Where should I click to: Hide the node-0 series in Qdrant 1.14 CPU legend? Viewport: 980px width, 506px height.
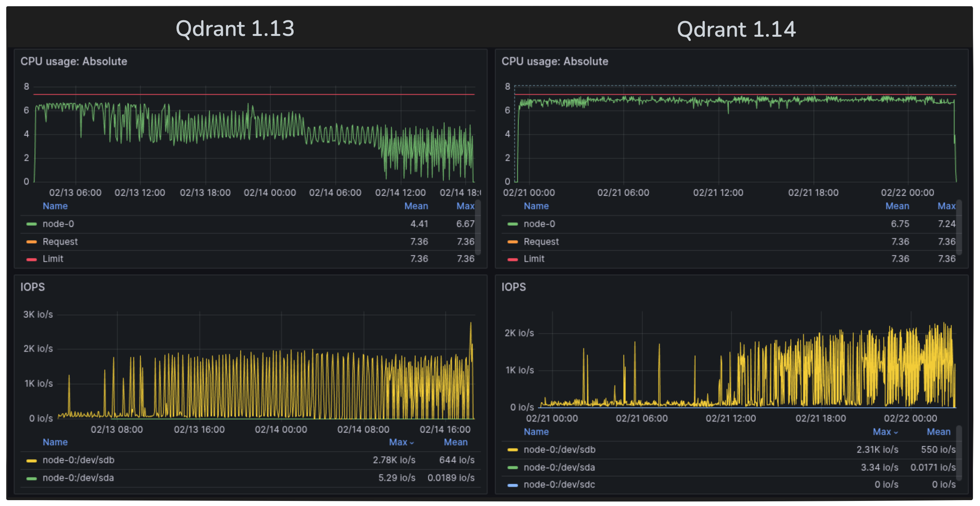[x=539, y=224]
